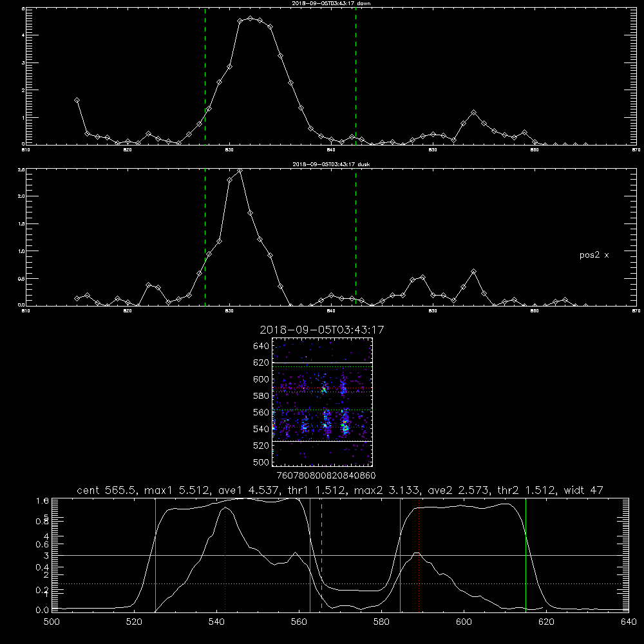644x644 pixels.
Task: Click the green solid boundary line near 525
Action: tap(155, 555)
